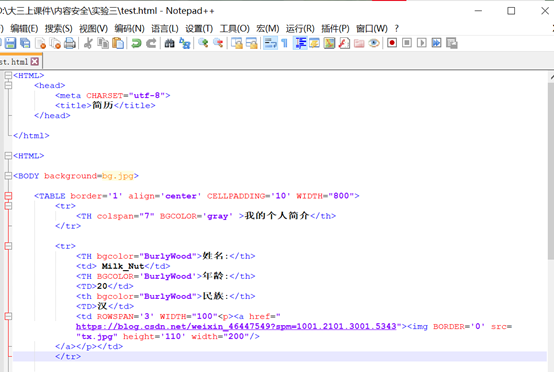Toggle synchronized vertical scrolling
Image resolution: width=554 pixels, height=372 pixels.
coord(236,43)
